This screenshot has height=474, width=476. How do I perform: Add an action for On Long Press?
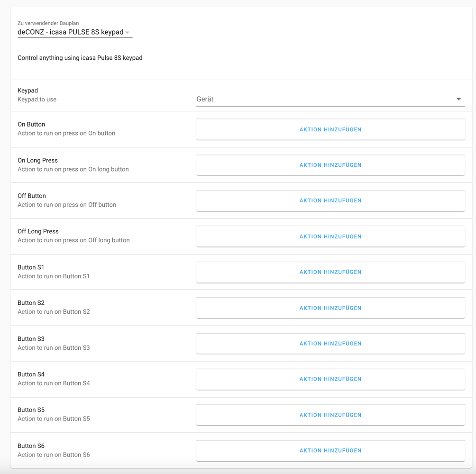click(x=330, y=165)
